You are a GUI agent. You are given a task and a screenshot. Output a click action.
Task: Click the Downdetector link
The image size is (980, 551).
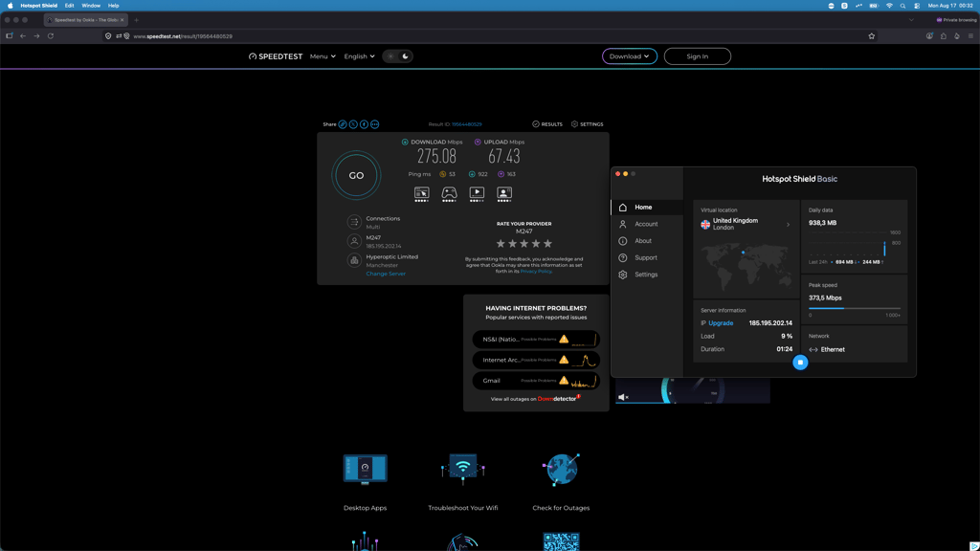coord(558,399)
